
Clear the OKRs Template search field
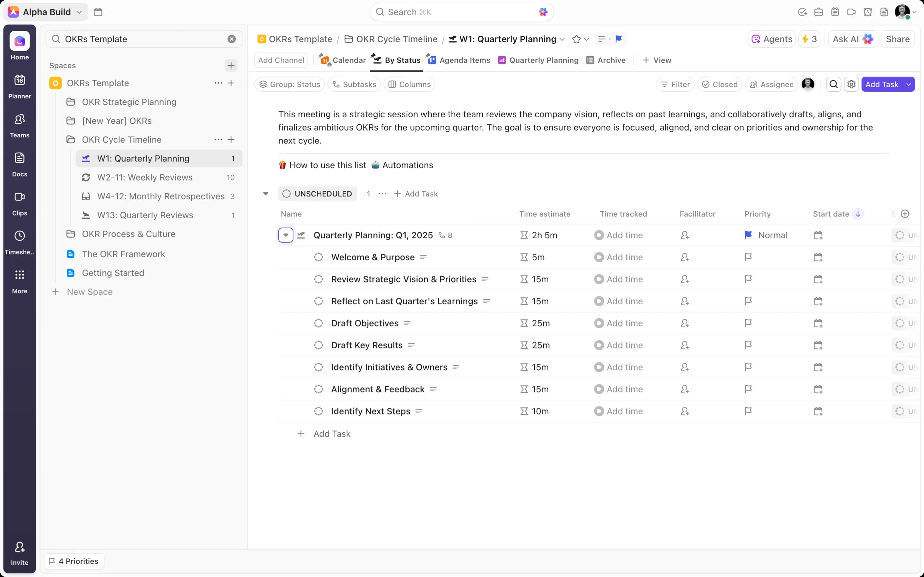click(x=231, y=39)
